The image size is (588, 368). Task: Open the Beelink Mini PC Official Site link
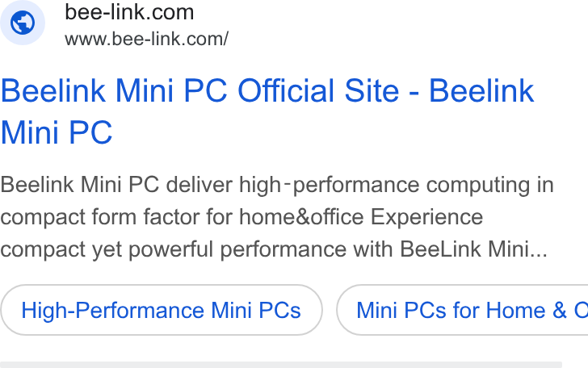(x=267, y=111)
